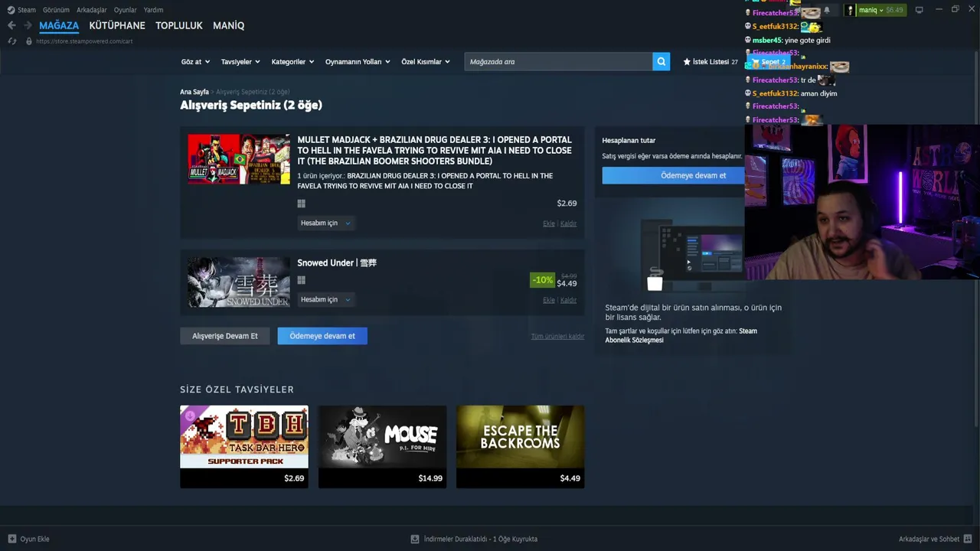Click the plus icon beside Oyun Ekle
The height and width of the screenshot is (551, 980).
[x=11, y=539]
